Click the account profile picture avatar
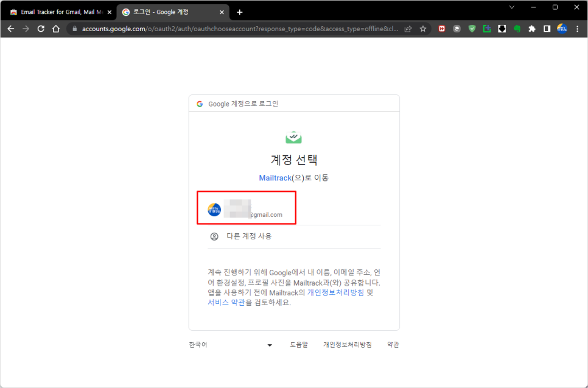This screenshot has width=588, height=388. (214, 210)
